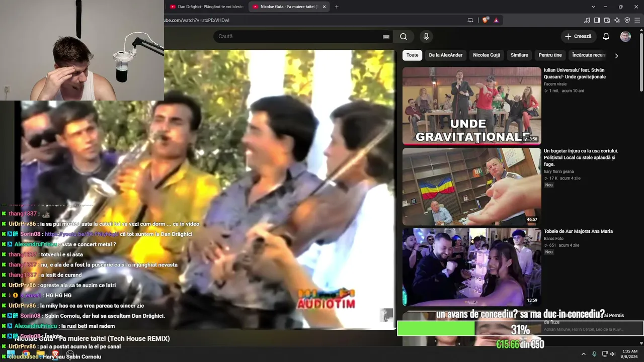The image size is (644, 362).
Task: Select the Nicolae Guta browser tab
Action: (x=289, y=7)
